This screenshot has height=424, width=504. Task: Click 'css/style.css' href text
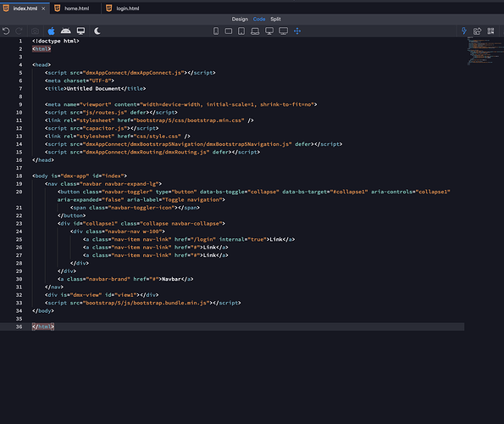158,136
